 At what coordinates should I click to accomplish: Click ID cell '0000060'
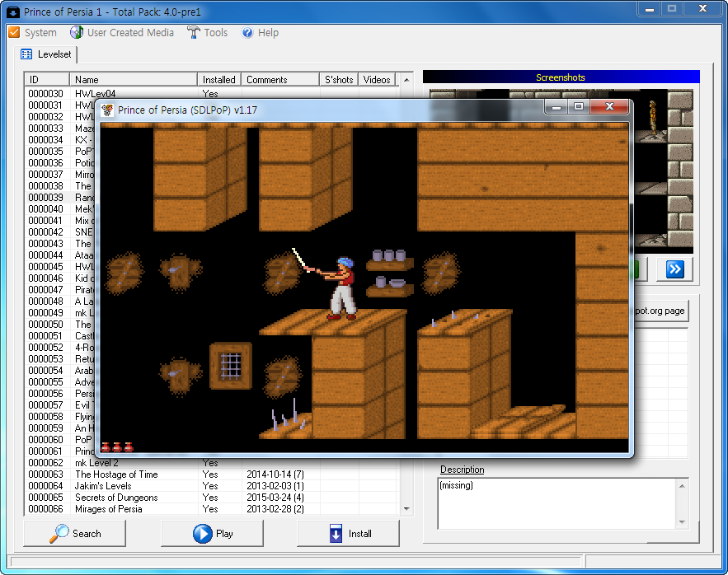(45, 439)
